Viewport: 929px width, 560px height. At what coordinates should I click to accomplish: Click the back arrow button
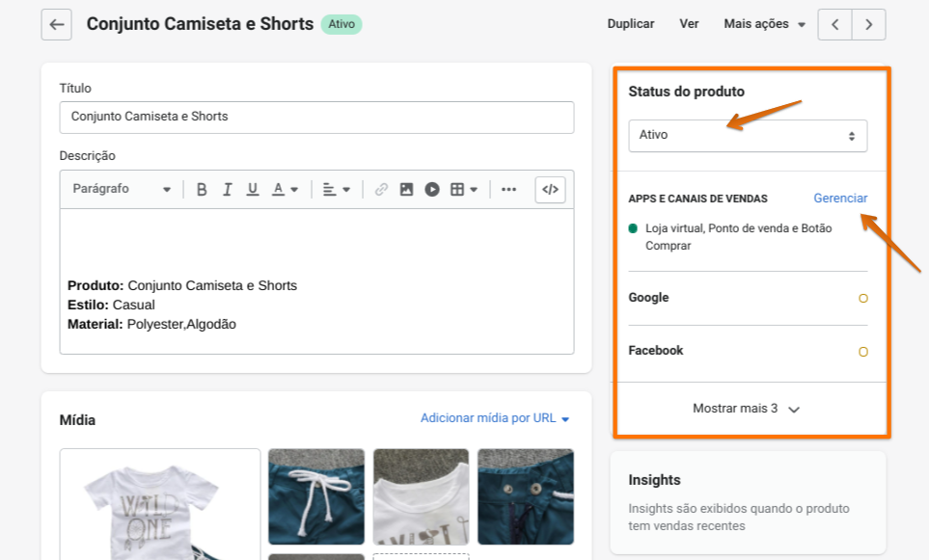[x=57, y=24]
